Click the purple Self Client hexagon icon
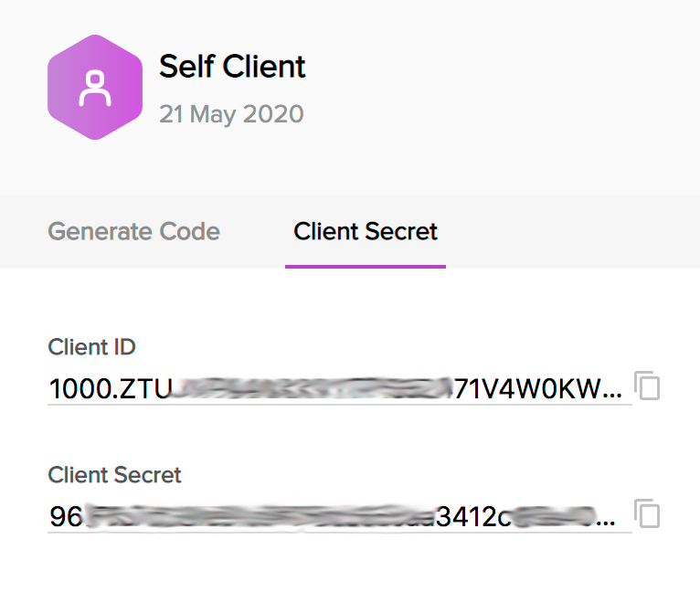700x592 pixels. [x=95, y=88]
